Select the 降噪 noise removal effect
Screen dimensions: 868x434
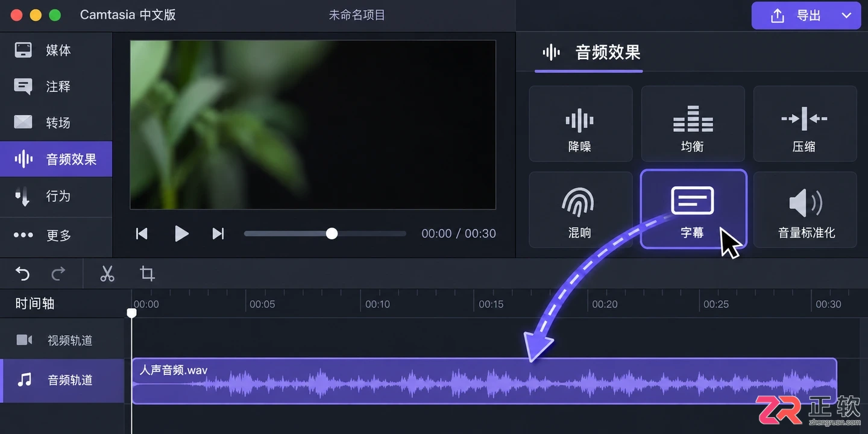click(x=580, y=124)
